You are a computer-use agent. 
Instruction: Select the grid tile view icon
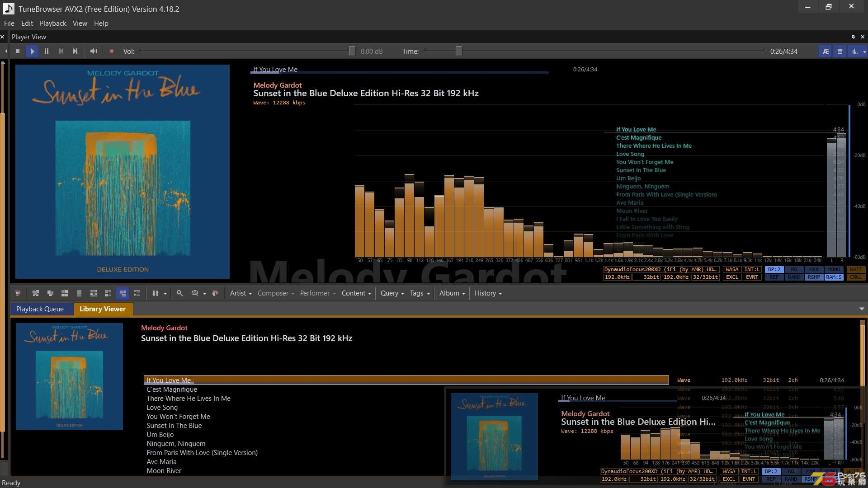(65, 293)
